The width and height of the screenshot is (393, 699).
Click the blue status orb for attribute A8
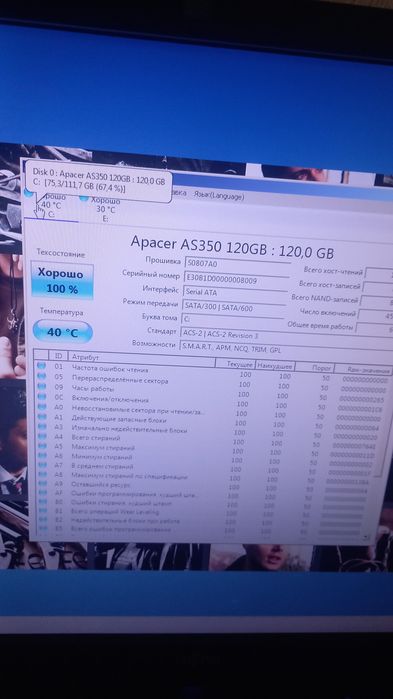pyautogui.click(x=42, y=474)
